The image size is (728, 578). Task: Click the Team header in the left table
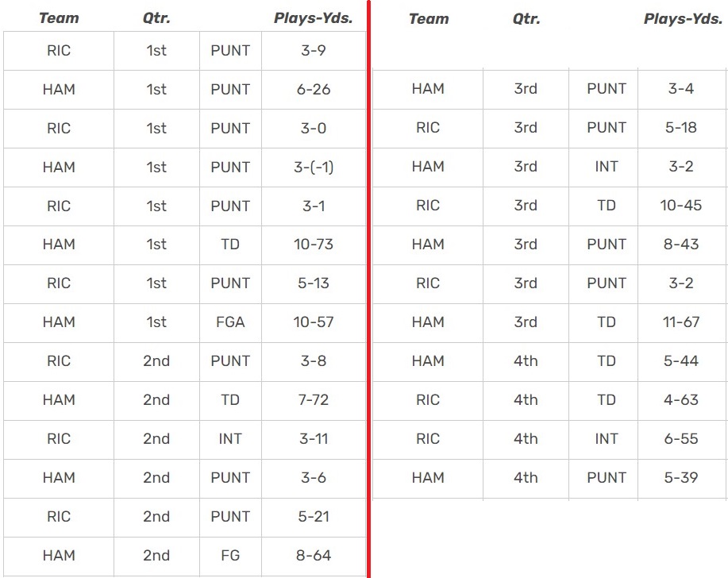click(59, 18)
